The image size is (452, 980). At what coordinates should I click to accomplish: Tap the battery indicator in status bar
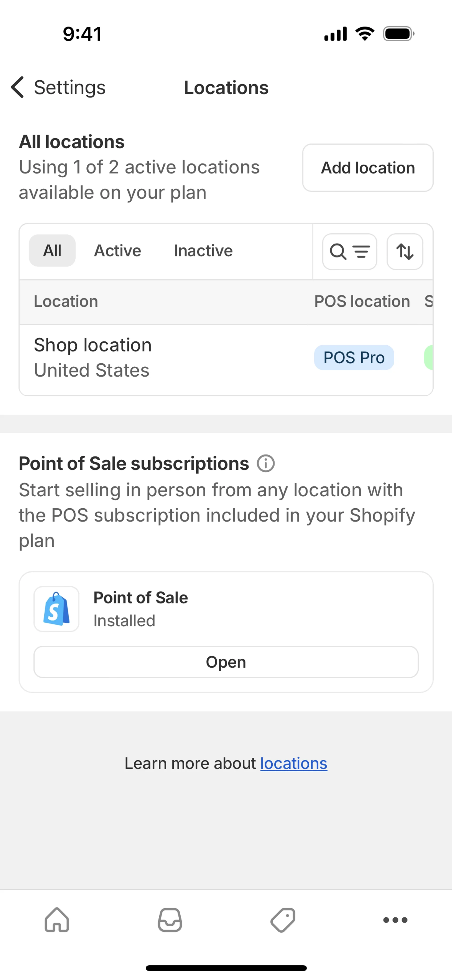pyautogui.click(x=398, y=34)
